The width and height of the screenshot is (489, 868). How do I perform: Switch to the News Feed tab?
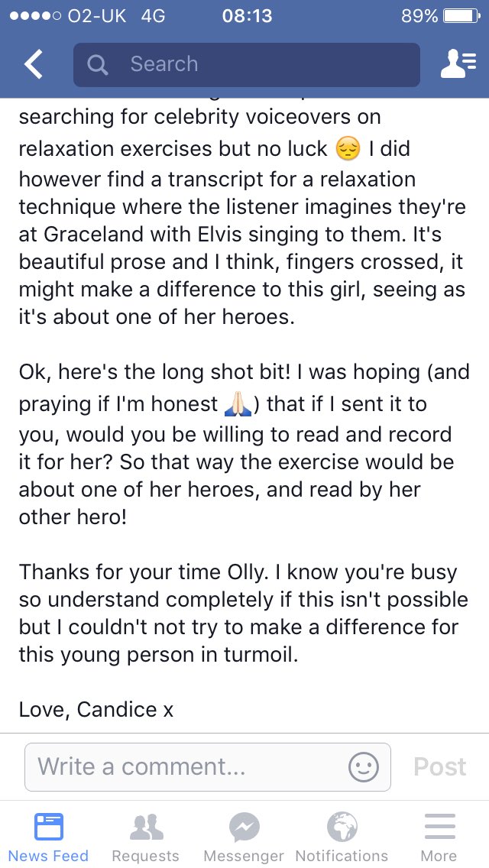[48, 837]
